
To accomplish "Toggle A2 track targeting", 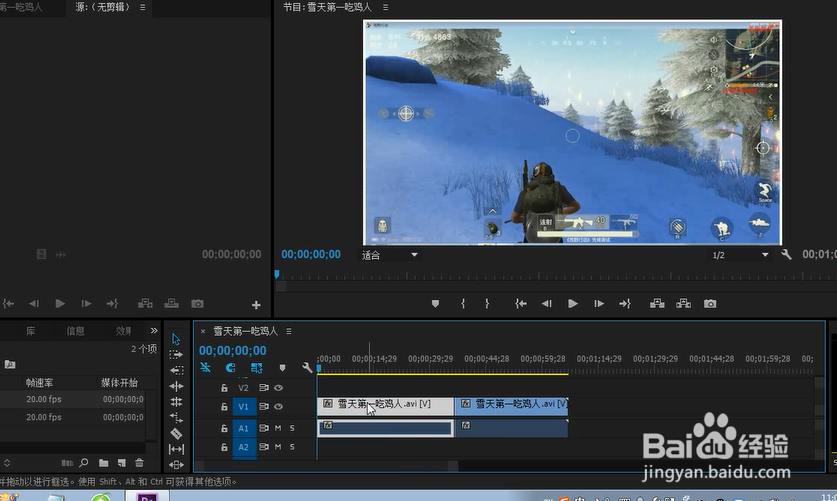I will 244,447.
